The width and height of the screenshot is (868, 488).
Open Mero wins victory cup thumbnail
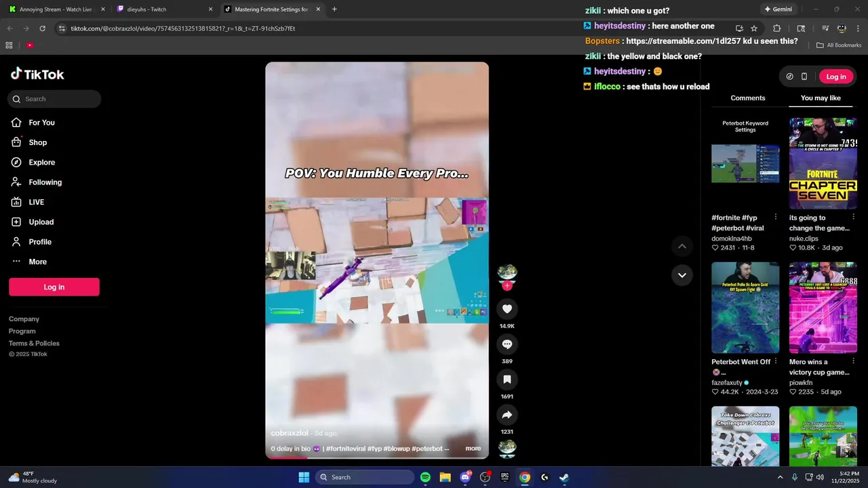pos(823,308)
